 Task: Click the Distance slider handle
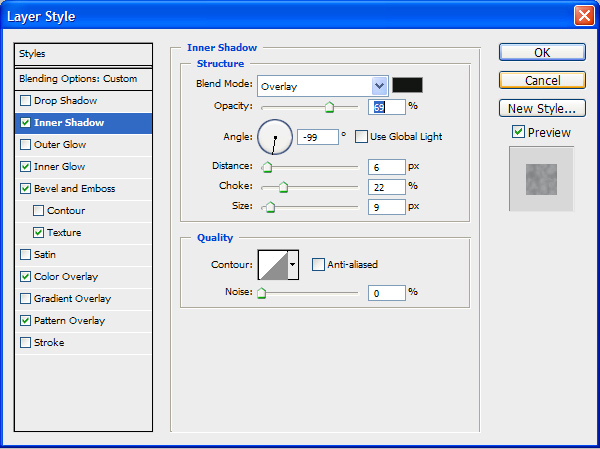pos(267,167)
